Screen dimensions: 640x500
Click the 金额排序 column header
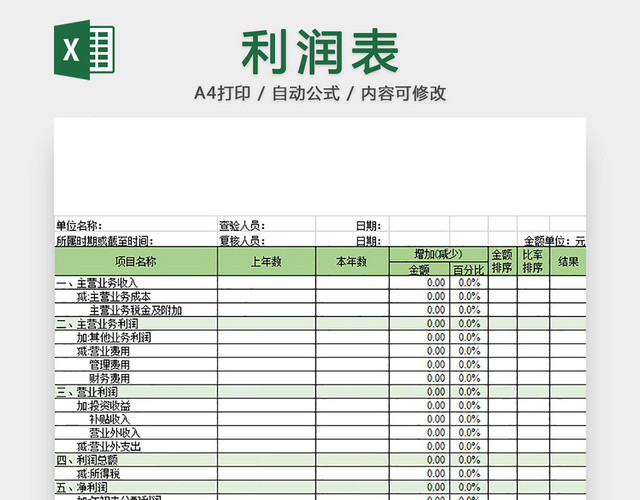[x=502, y=261]
